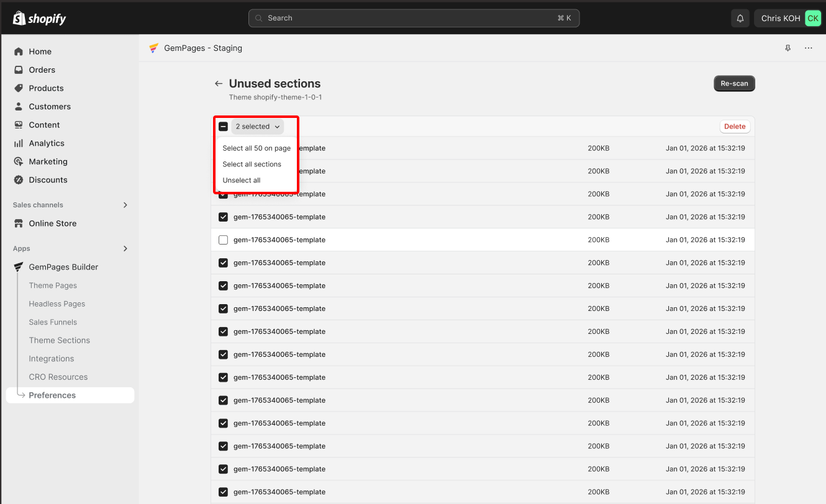Uncheck the first checked template row

coord(223,217)
